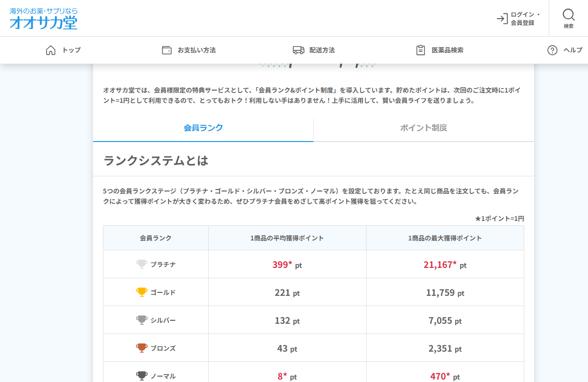The image size is (588, 382).
Task: Click the 132 pt value
Action: [287, 321]
